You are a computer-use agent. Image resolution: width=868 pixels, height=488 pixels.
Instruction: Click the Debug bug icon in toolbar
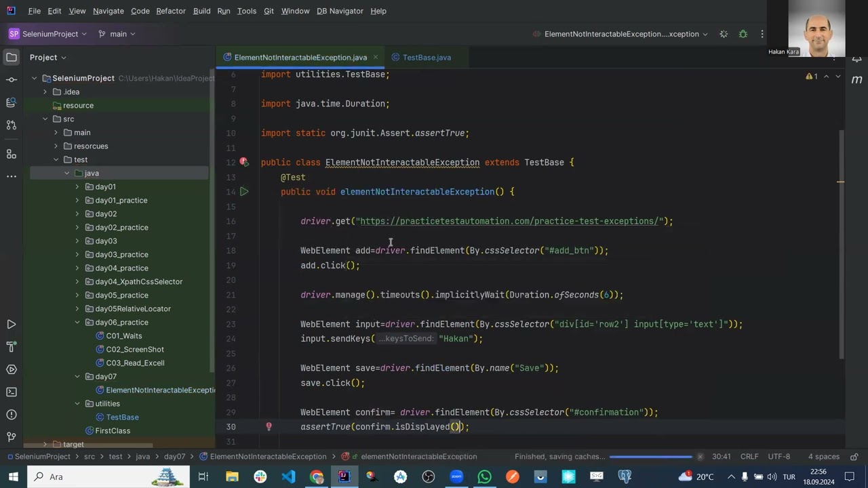pyautogui.click(x=743, y=34)
